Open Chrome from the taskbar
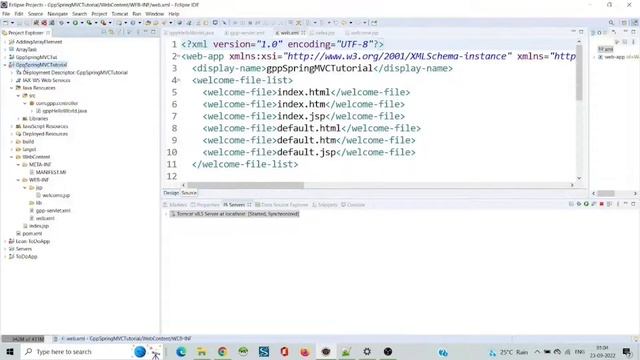Viewport: 640px width, 360px height. pos(222,351)
